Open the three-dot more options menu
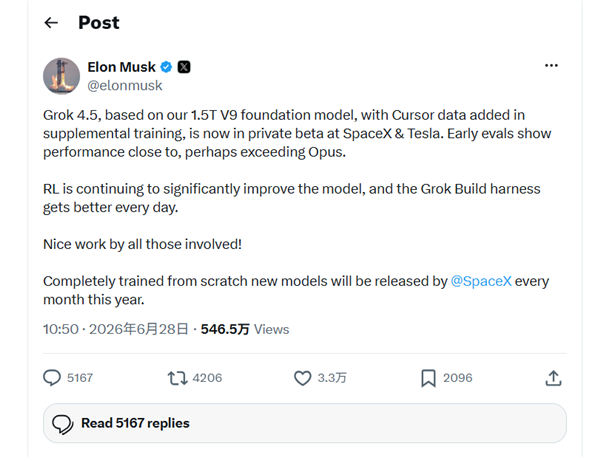Screen dimensions: 600x457 [x=551, y=65]
